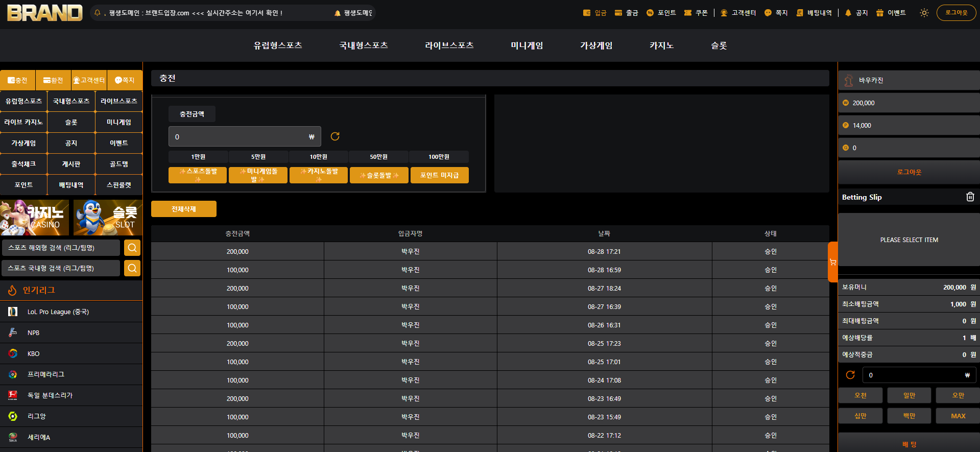Open 쪽지 messages in the top bar
The width and height of the screenshot is (980, 452).
[x=776, y=13]
